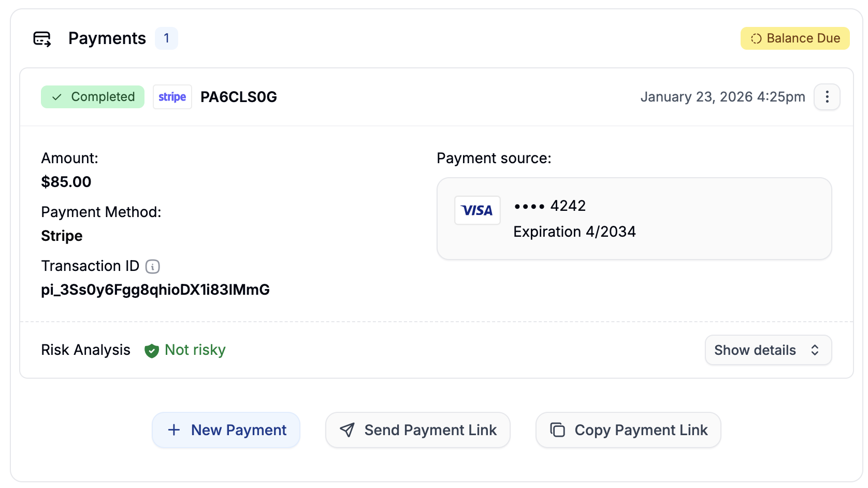Click the send icon on Send Payment Link
This screenshot has height=488, width=868.
click(346, 430)
